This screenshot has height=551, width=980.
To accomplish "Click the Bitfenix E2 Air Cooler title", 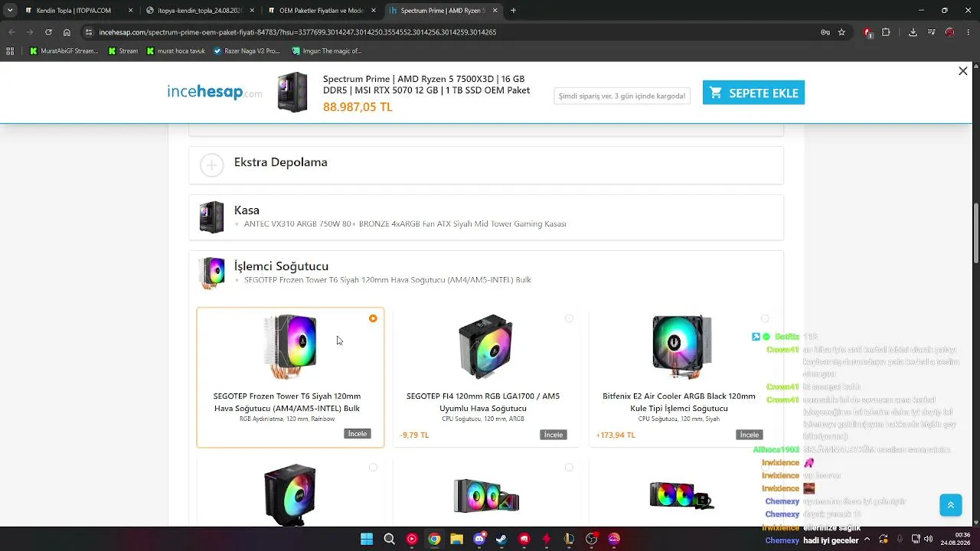I will [x=679, y=402].
